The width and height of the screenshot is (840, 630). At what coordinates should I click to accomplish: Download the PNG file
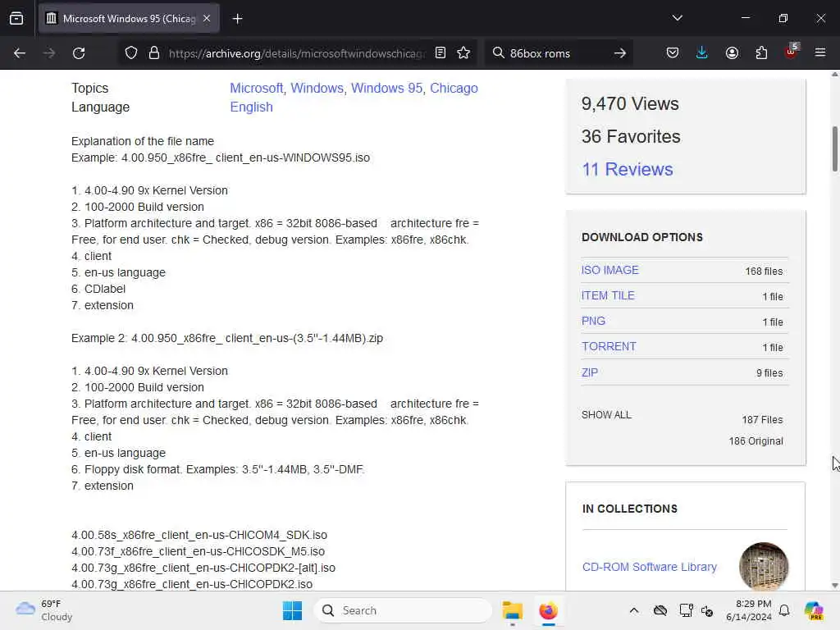pos(593,321)
